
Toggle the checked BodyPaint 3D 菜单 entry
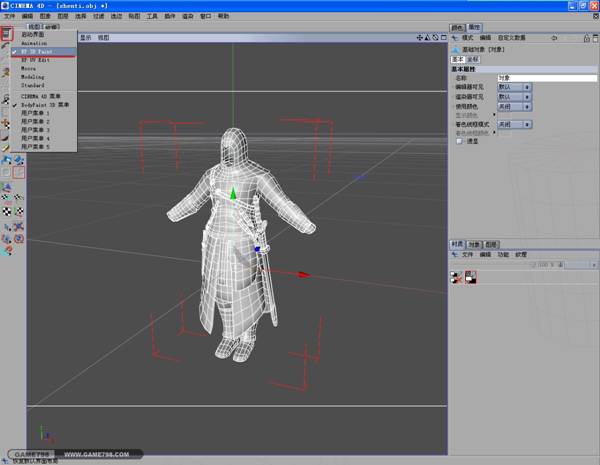coord(44,104)
